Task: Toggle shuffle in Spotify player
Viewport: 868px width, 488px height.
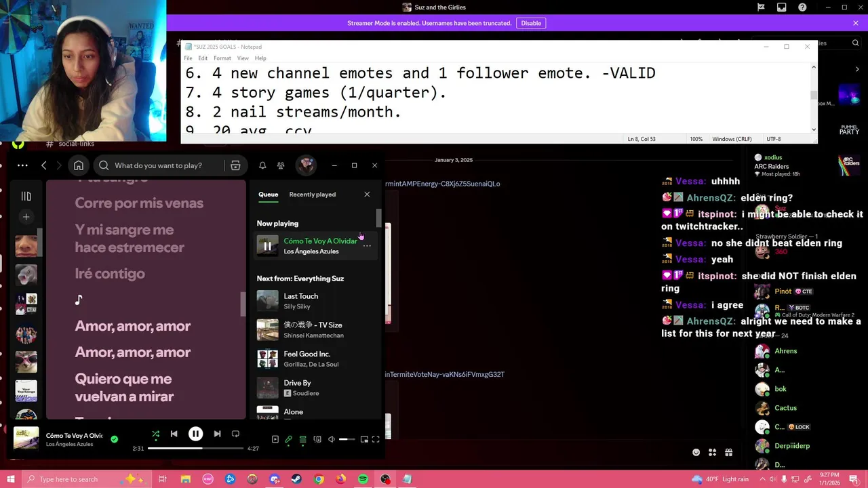Action: click(155, 434)
